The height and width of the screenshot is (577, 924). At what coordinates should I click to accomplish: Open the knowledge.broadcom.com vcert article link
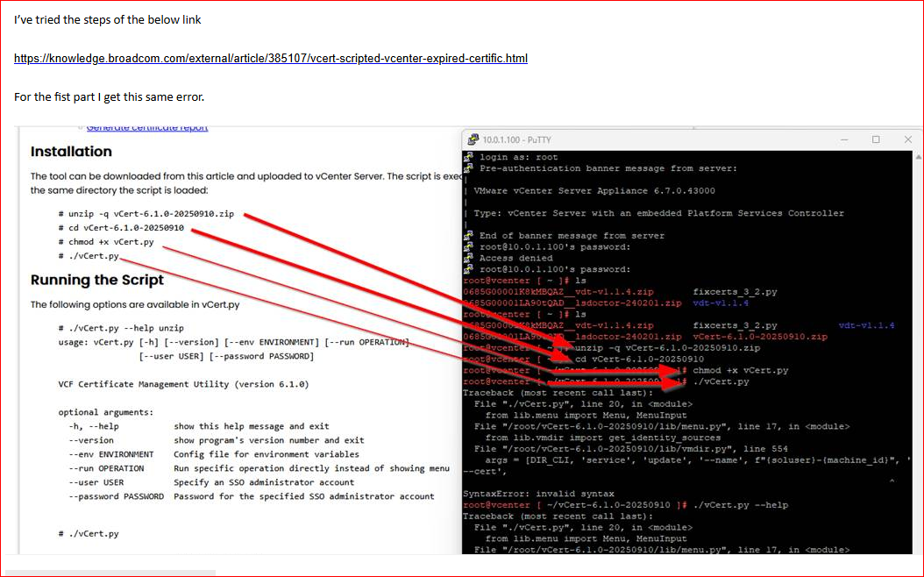[x=271, y=59]
